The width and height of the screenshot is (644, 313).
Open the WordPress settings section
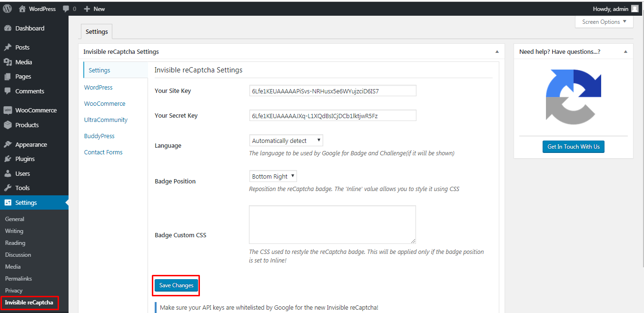pyautogui.click(x=99, y=88)
